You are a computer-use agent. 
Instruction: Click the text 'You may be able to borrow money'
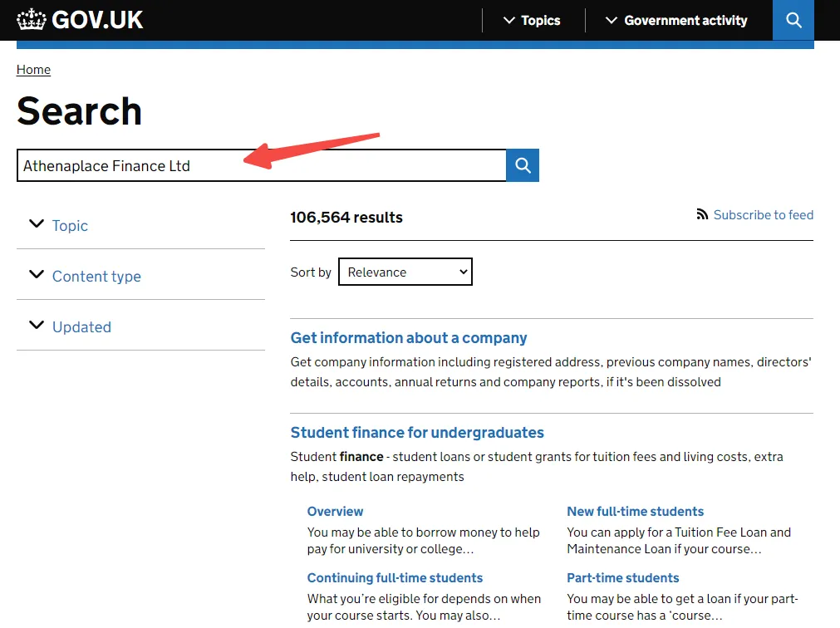point(423,540)
